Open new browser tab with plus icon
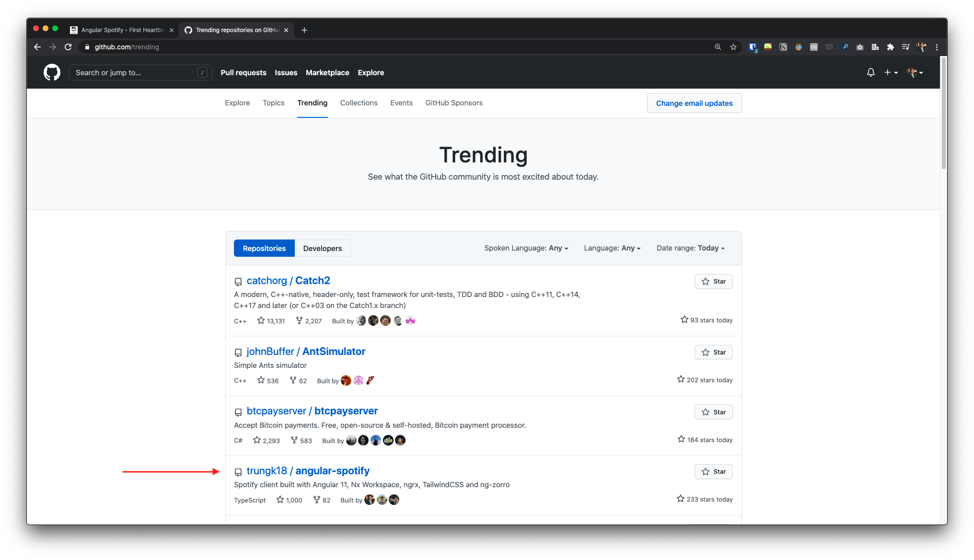Screen dimensions: 974x560 click(x=304, y=30)
